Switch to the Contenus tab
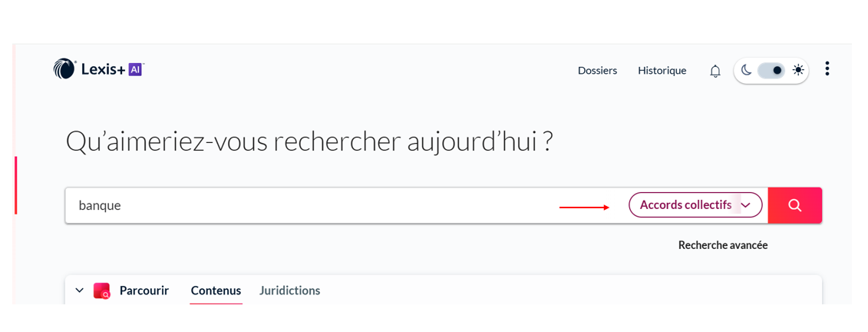Screen dimensions: 868x332 (x=216, y=290)
